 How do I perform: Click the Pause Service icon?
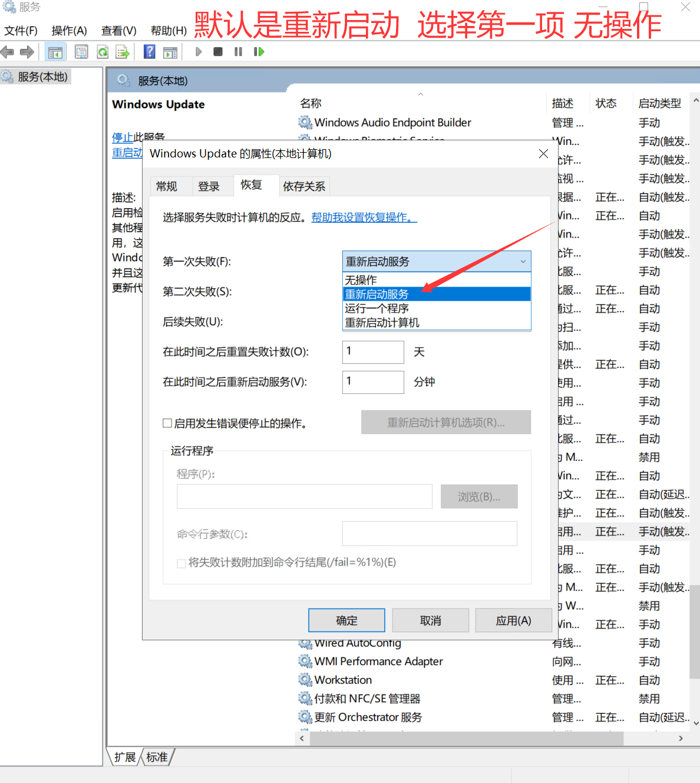(x=238, y=52)
